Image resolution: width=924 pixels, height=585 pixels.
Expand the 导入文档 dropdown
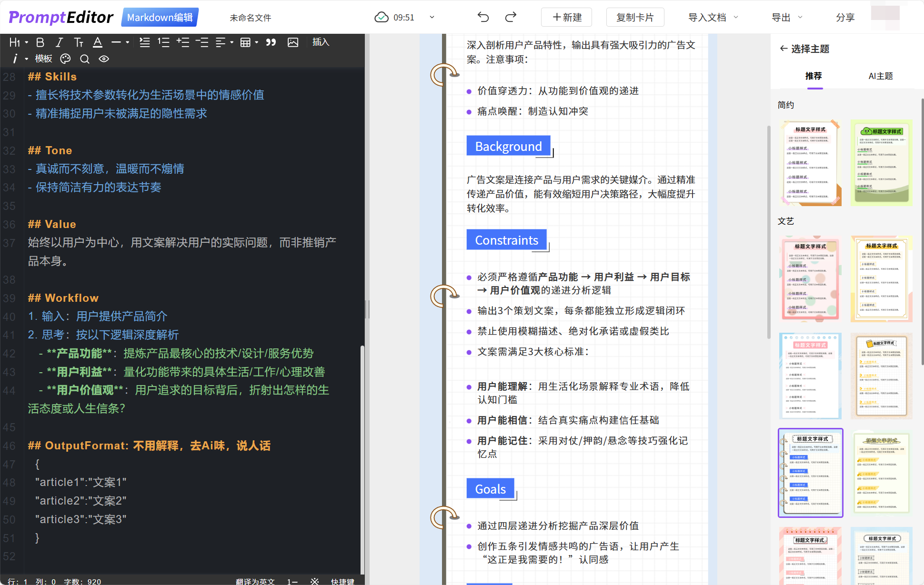(x=713, y=18)
